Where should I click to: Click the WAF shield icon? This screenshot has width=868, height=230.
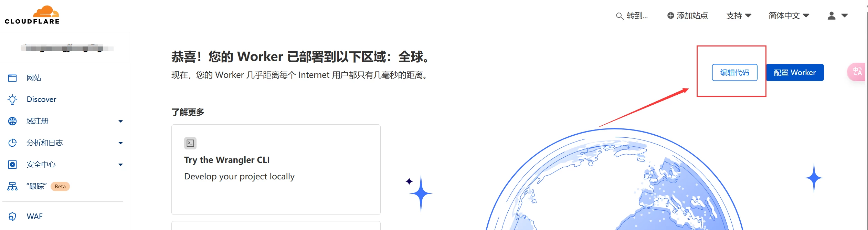(x=12, y=217)
